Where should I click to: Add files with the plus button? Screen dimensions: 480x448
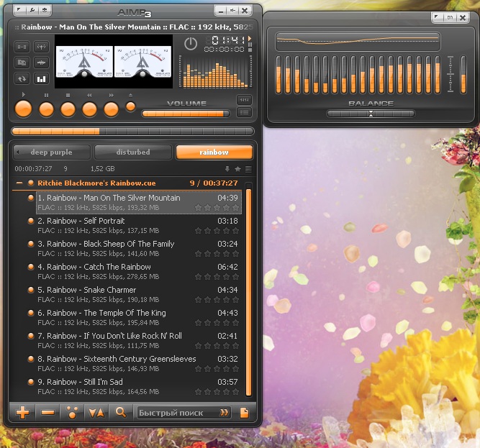pos(23,413)
